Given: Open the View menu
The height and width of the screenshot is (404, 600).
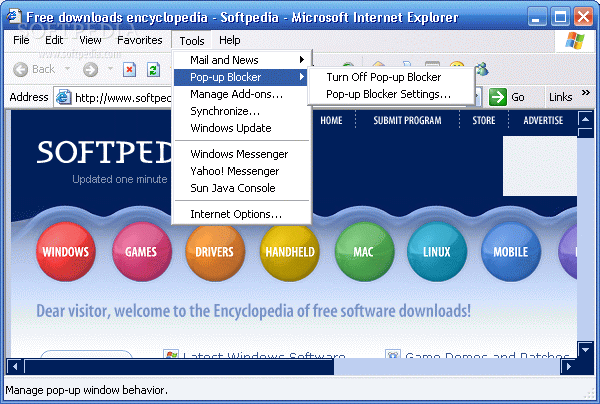Looking at the screenshot, I should (90, 40).
